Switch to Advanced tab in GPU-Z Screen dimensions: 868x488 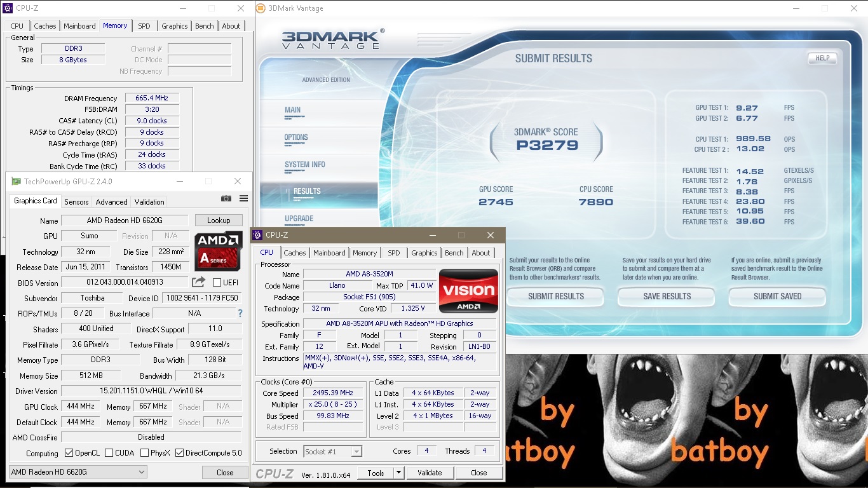tap(111, 202)
